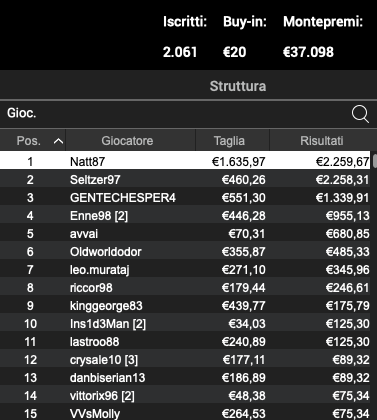Viewport: 377px width, 420px height.
Task: Select player Seltzer97 in the ranking
Action: coord(185,180)
